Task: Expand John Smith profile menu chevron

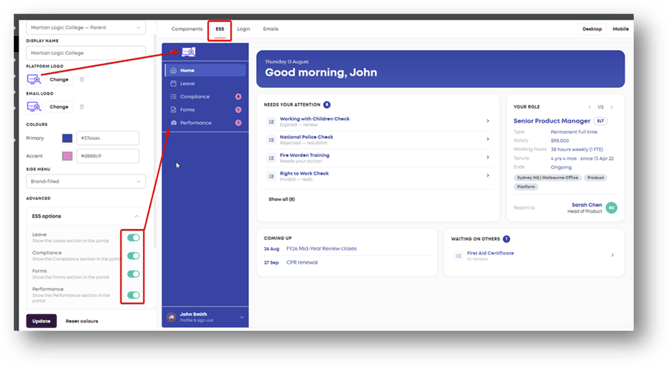Action: [x=241, y=317]
